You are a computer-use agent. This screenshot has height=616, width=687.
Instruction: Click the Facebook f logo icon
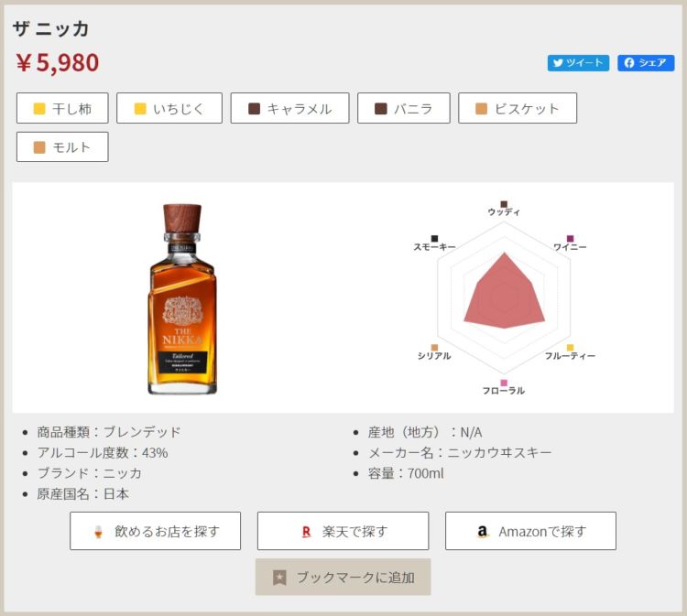(x=629, y=63)
